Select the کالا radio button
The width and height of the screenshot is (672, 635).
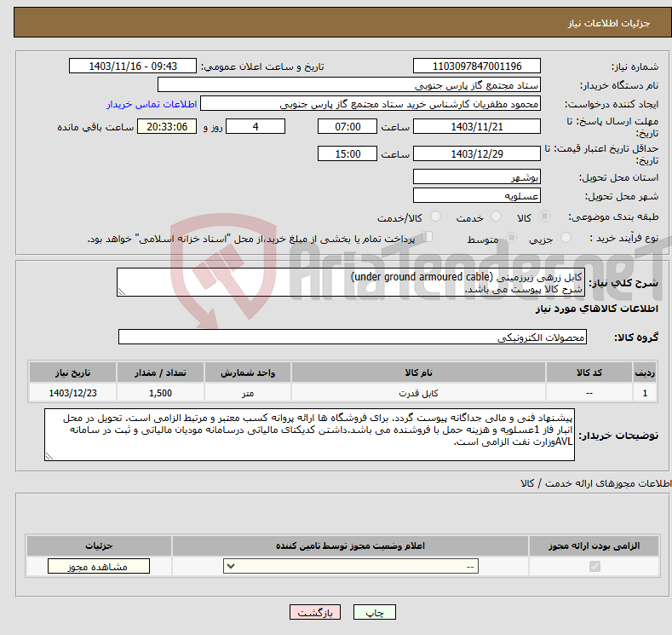tap(544, 216)
